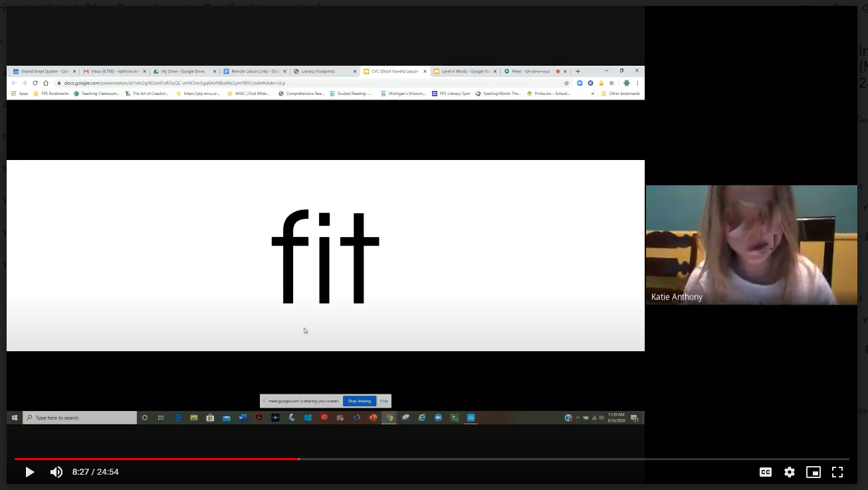Image resolution: width=868 pixels, height=490 pixels.
Task: Turn on closed captions
Action: coord(766,472)
